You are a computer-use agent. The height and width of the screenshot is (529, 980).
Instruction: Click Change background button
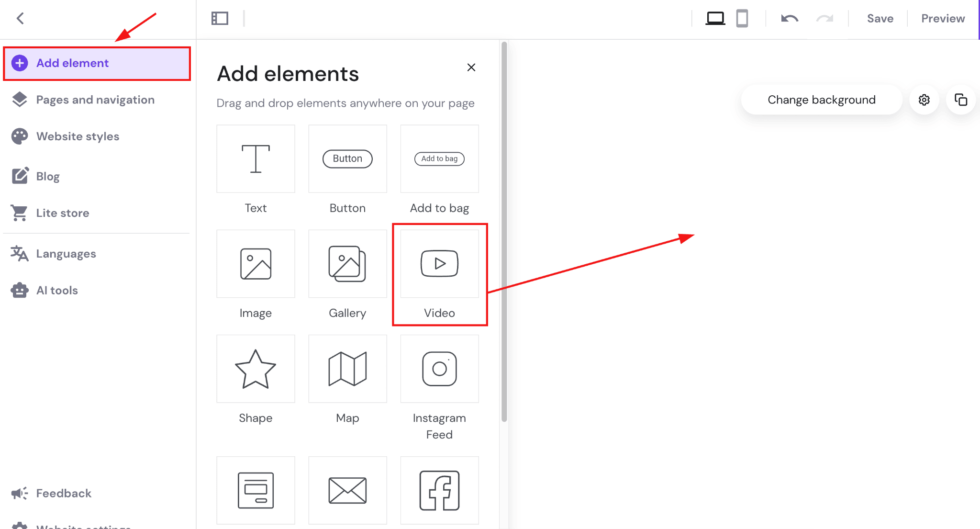822,100
